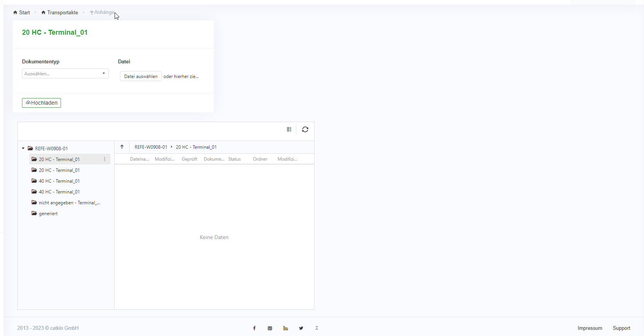Open the Facebook footer icon
The image size is (644, 336).
click(254, 328)
